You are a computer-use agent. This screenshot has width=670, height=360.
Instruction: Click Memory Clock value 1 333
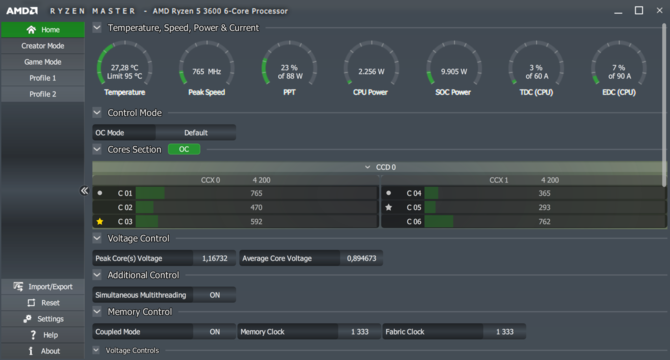click(359, 332)
